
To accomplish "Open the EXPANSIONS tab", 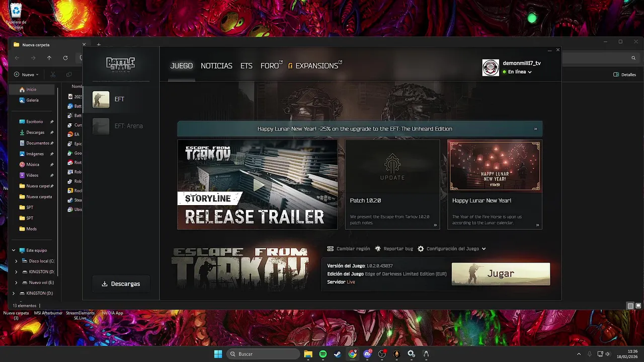I will pyautogui.click(x=315, y=66).
